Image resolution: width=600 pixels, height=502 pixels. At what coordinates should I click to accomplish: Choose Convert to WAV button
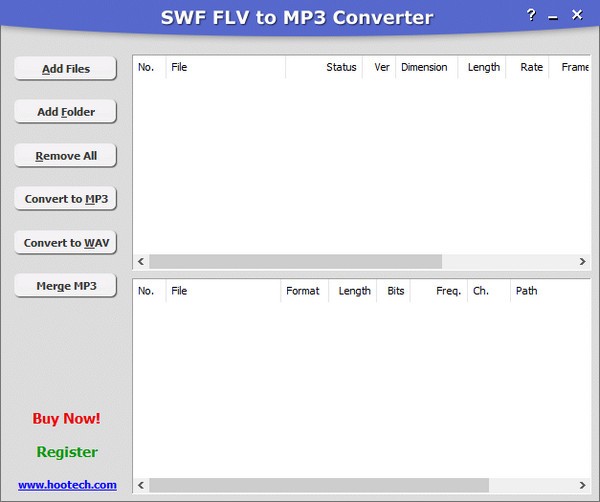click(x=66, y=243)
